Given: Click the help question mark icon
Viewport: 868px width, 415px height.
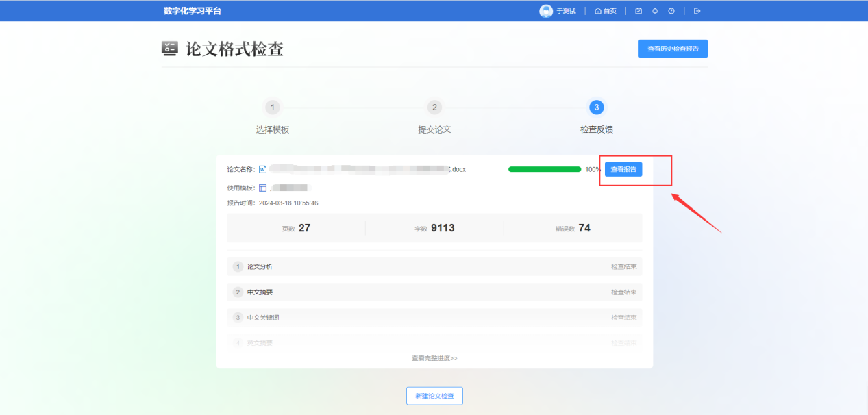Looking at the screenshot, I should tap(671, 11).
